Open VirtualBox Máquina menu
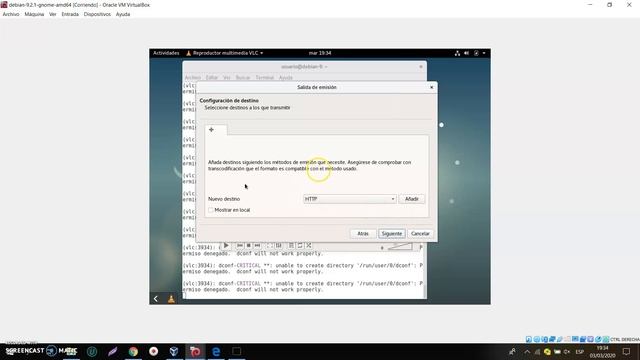 34,14
